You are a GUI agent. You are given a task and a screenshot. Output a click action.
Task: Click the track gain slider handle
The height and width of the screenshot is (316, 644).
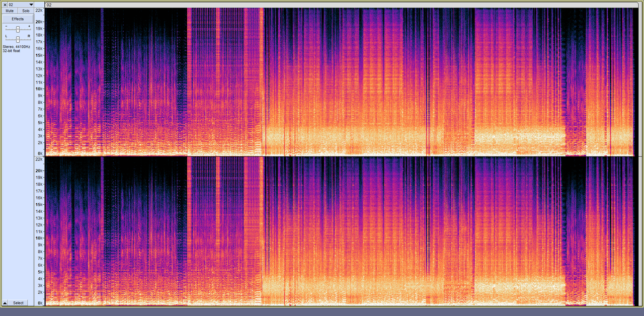click(18, 29)
